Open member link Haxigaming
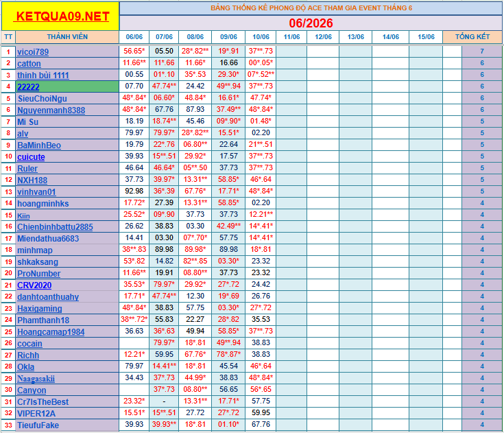The width and height of the screenshot is (504, 433). [40, 309]
